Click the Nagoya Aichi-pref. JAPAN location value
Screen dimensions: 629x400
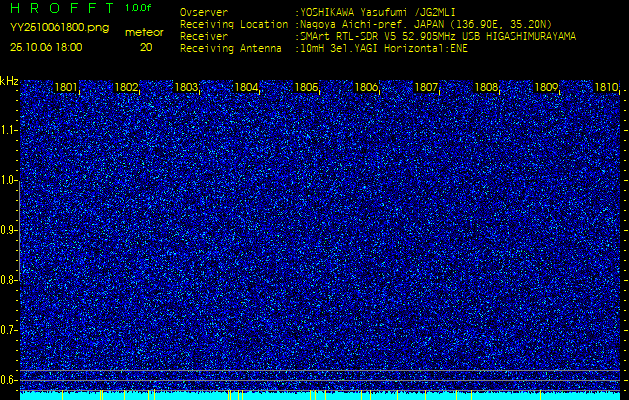pyautogui.click(x=426, y=24)
